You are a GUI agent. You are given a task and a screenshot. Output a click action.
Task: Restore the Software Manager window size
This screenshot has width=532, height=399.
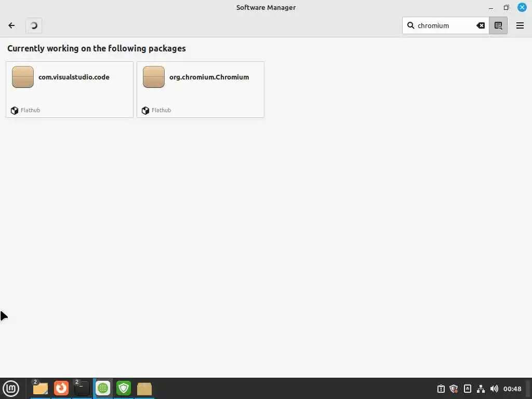506,7
